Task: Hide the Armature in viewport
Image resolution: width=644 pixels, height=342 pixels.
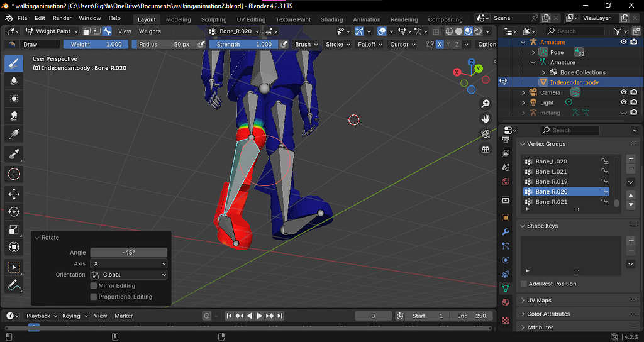Action: click(623, 42)
